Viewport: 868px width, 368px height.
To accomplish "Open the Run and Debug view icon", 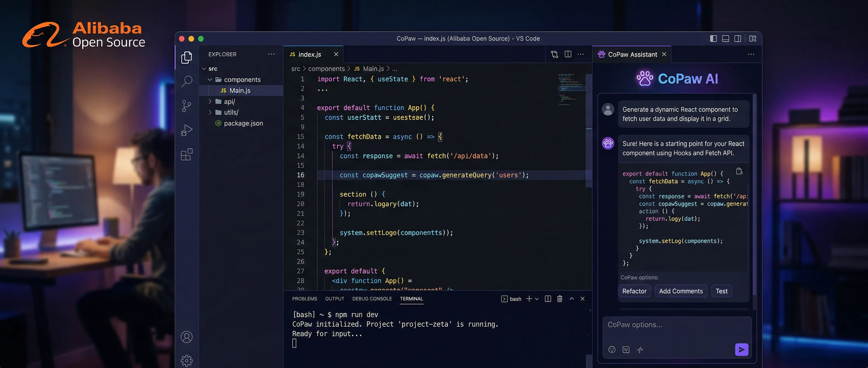I will click(186, 130).
